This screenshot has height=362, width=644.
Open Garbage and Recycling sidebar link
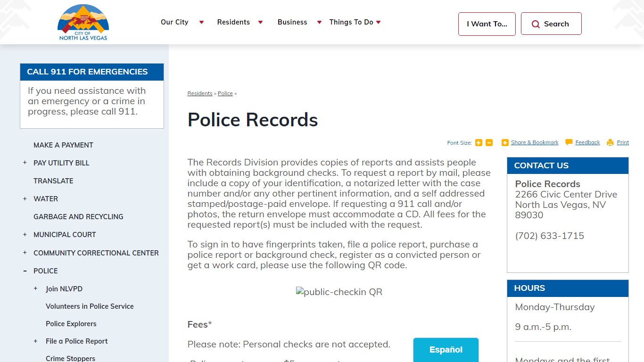click(78, 217)
